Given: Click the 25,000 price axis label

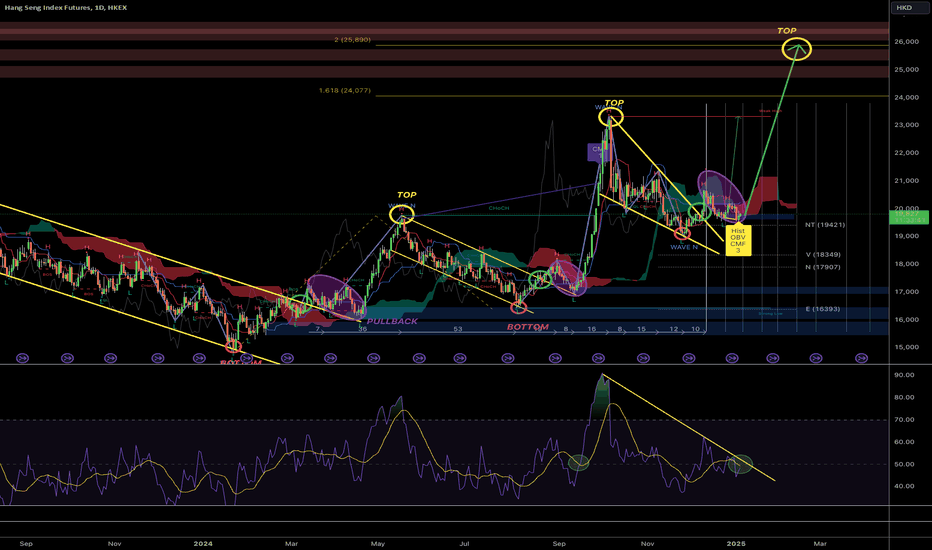Looking at the screenshot, I should click(x=904, y=70).
